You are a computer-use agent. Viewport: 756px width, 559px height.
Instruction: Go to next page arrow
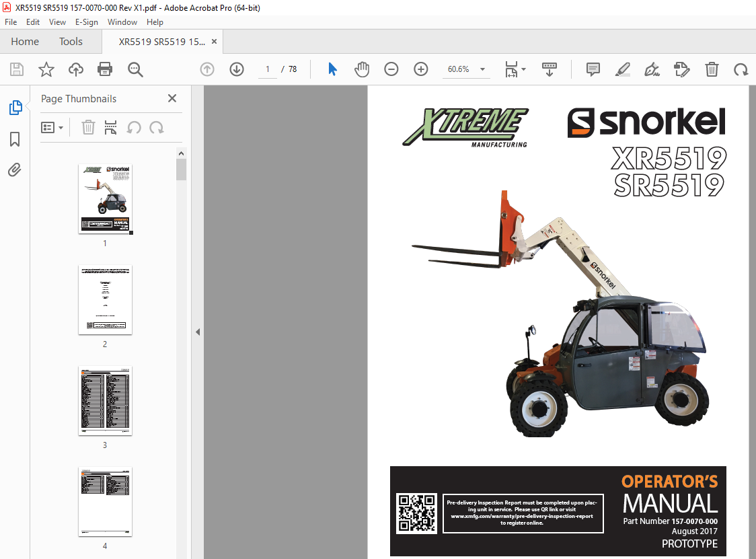coord(237,69)
